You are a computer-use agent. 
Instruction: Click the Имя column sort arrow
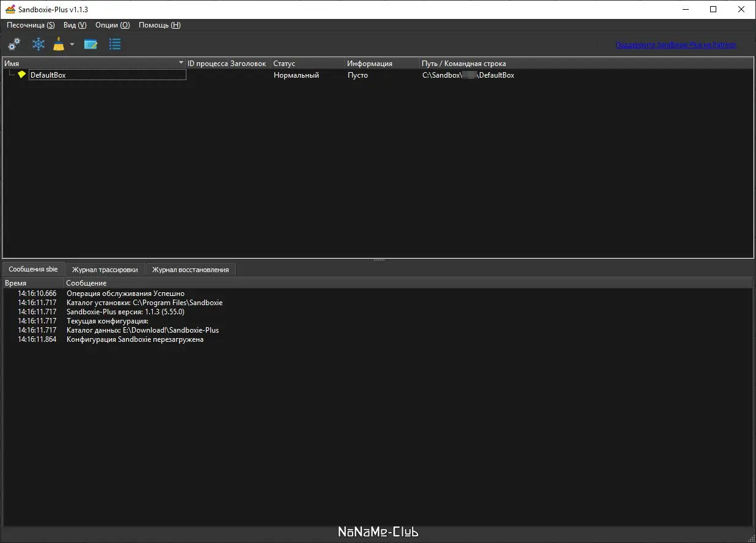181,63
